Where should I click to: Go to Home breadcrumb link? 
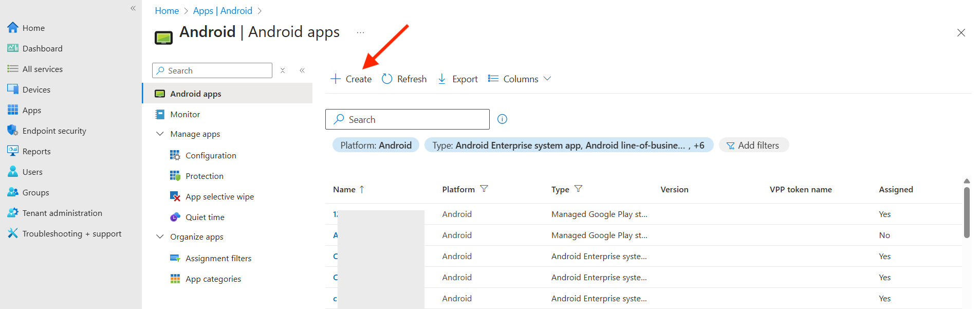[167, 11]
